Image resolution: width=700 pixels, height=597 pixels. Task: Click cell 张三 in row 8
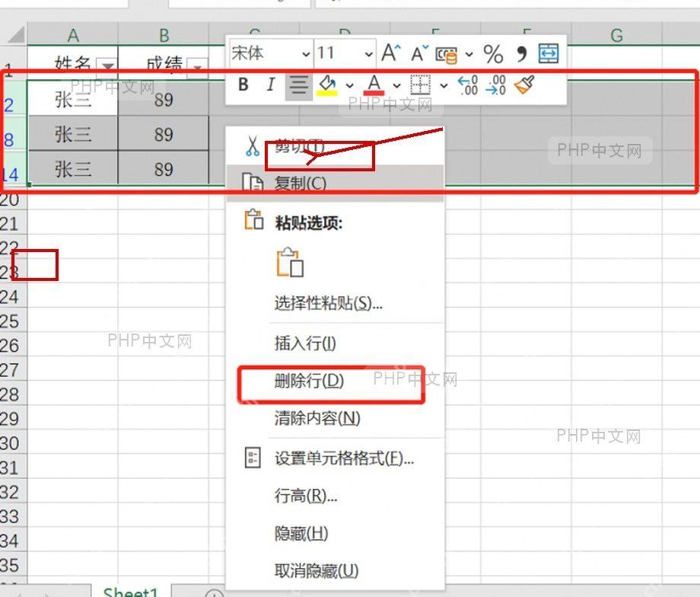(73, 134)
